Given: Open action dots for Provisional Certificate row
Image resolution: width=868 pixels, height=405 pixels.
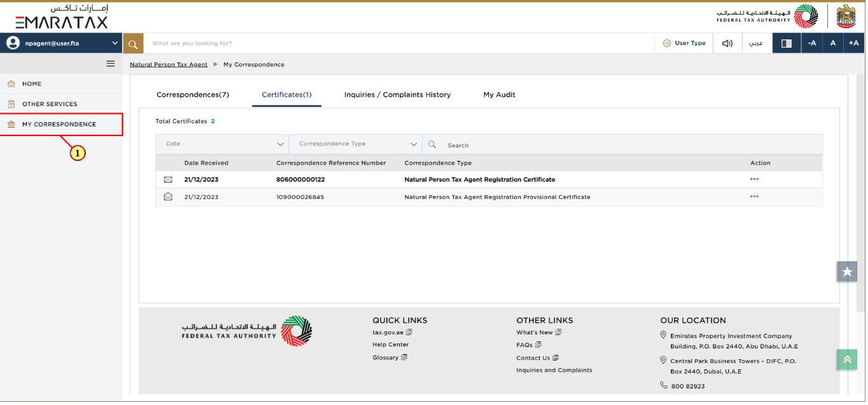Looking at the screenshot, I should [x=754, y=197].
